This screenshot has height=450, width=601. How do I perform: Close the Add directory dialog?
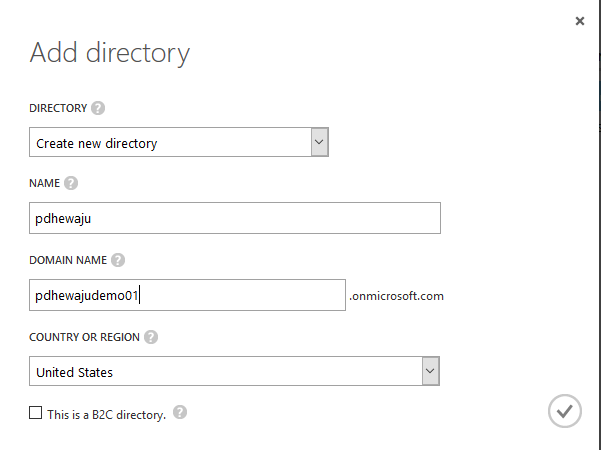coord(580,21)
